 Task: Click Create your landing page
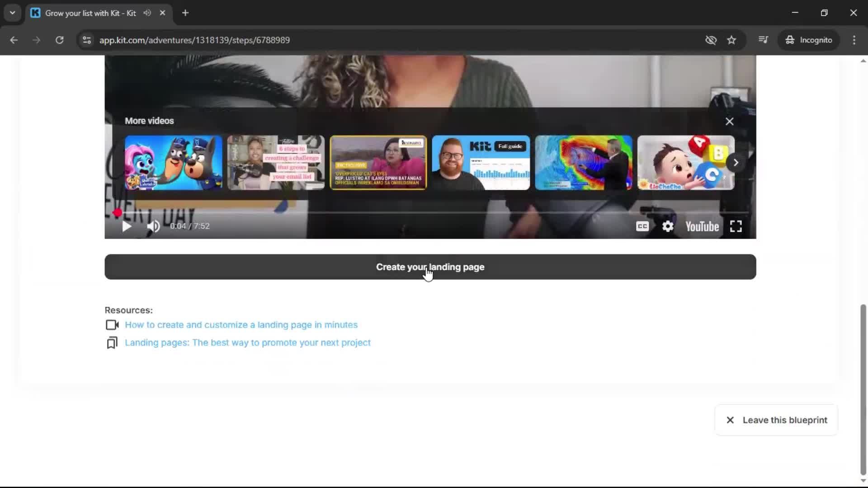[x=430, y=267]
